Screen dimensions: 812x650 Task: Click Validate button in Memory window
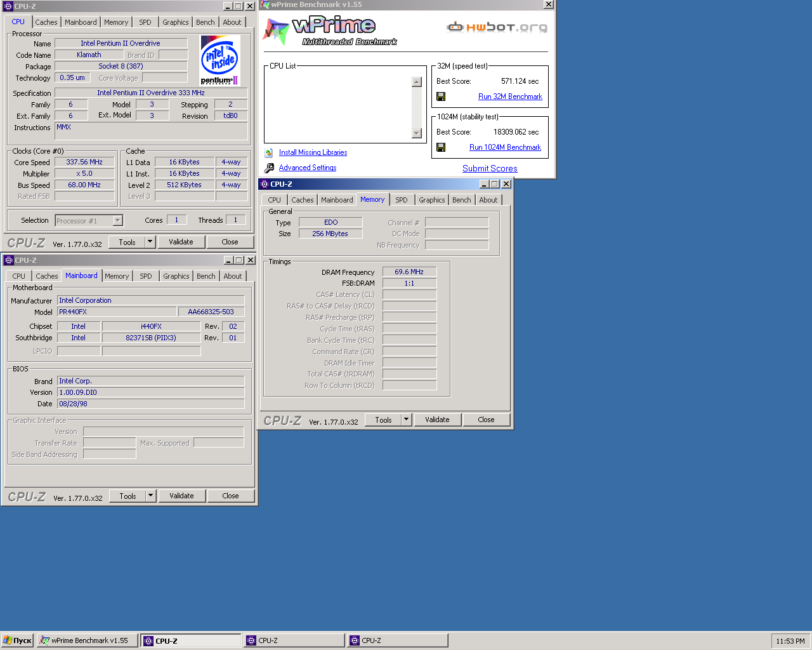coord(437,420)
